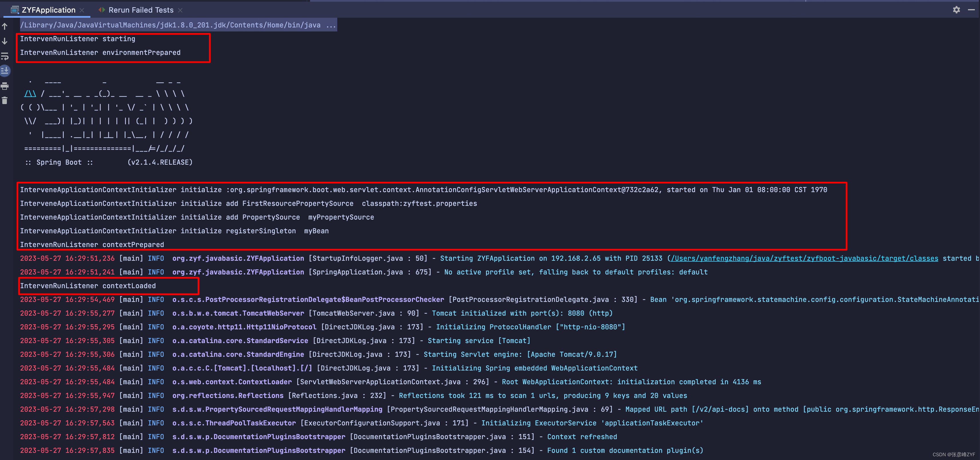The image size is (980, 460).
Task: Toggle Scroll to End of console
Action: click(5, 71)
